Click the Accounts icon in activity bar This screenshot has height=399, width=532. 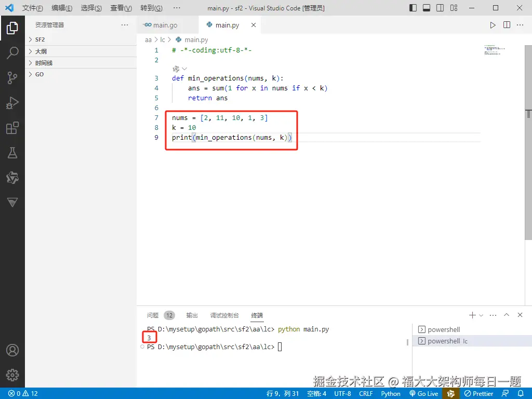click(x=12, y=350)
